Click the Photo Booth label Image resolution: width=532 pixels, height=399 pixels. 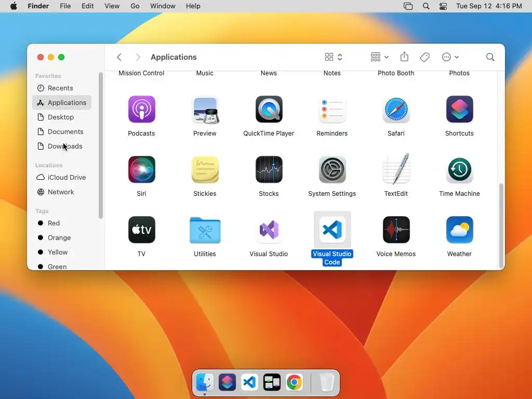pyautogui.click(x=396, y=73)
